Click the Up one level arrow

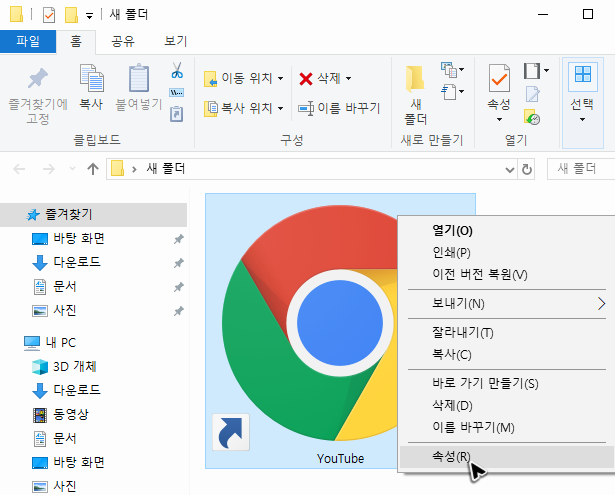click(x=93, y=169)
